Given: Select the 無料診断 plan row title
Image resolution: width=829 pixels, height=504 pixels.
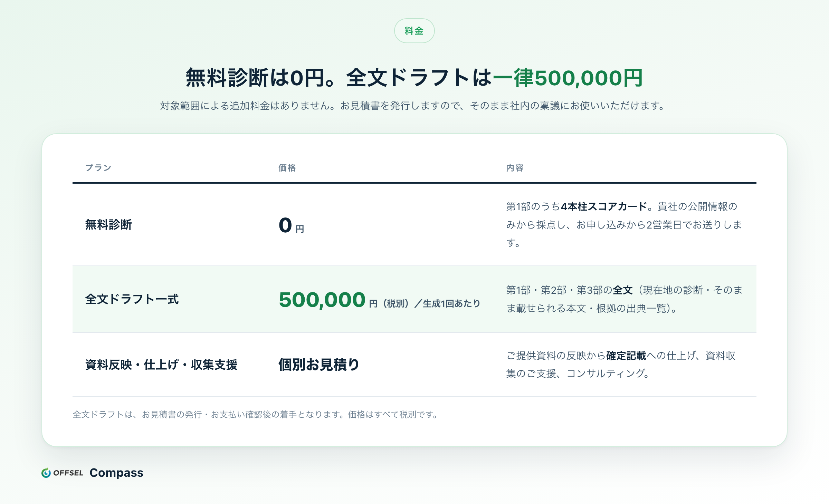Looking at the screenshot, I should click(x=108, y=224).
